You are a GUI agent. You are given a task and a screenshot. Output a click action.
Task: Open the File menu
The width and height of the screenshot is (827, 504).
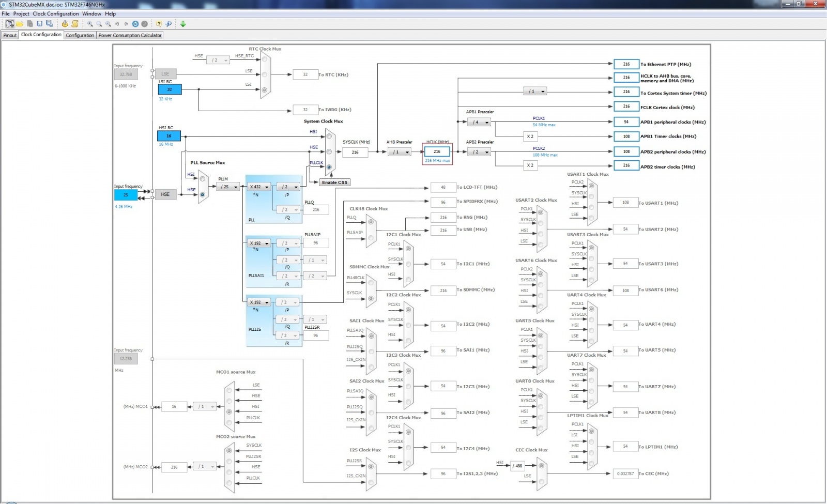[x=6, y=14]
